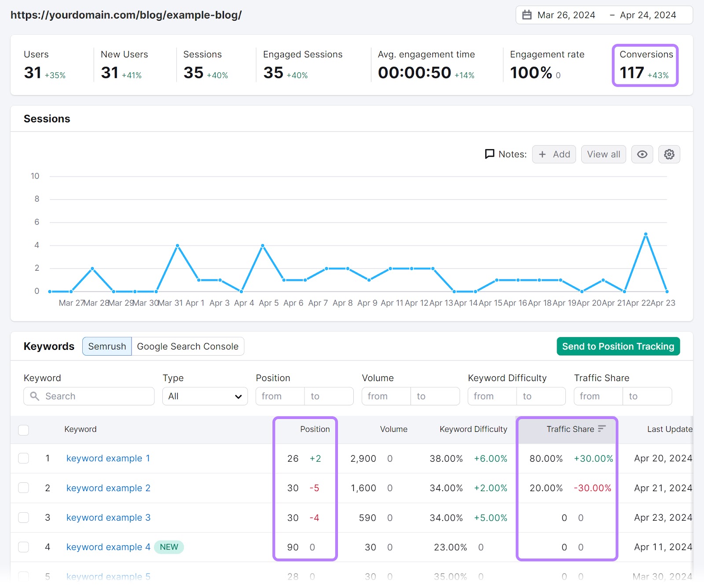The height and width of the screenshot is (588, 704).
Task: Click the search magnifier in the Keyword filter
Action: 34,396
